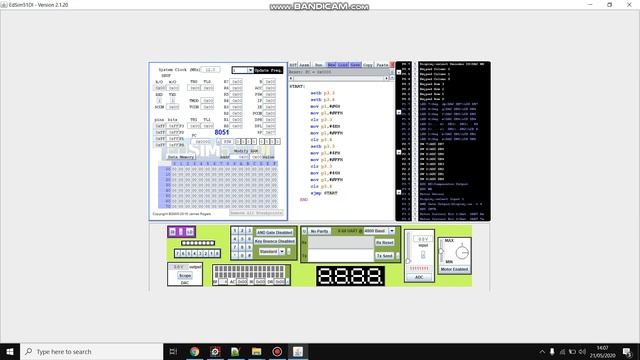This screenshot has width=640, height=360.
Task: Open Google Chrome from taskbar
Action: coord(195,351)
